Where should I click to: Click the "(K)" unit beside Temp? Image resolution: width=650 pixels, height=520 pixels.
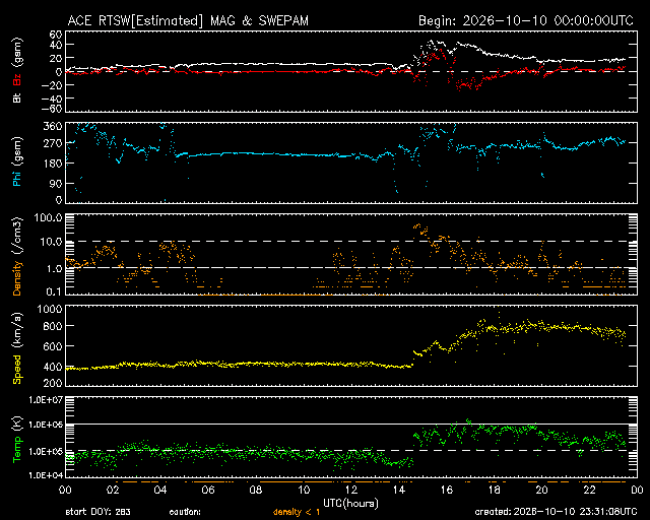pyautogui.click(x=17, y=422)
